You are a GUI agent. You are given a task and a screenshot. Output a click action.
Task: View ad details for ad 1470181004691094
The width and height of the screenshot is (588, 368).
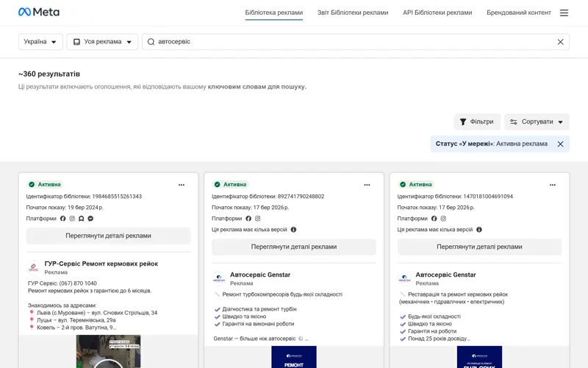click(x=480, y=247)
